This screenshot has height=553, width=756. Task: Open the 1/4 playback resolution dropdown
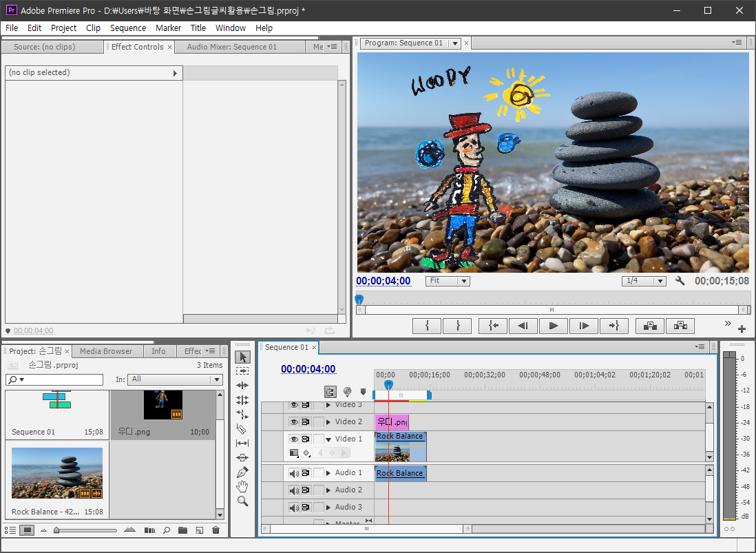pyautogui.click(x=644, y=280)
